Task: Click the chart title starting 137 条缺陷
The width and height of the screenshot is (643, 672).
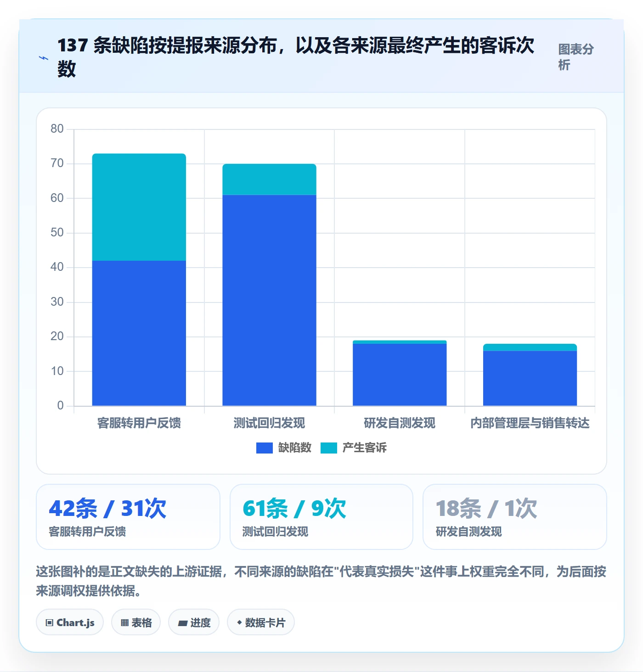Action: tap(296, 57)
